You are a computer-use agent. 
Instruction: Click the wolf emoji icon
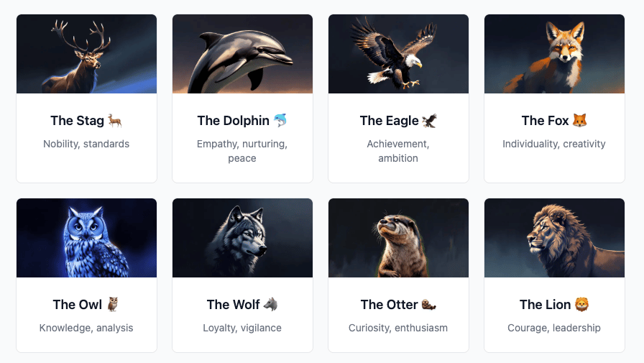[x=271, y=305]
